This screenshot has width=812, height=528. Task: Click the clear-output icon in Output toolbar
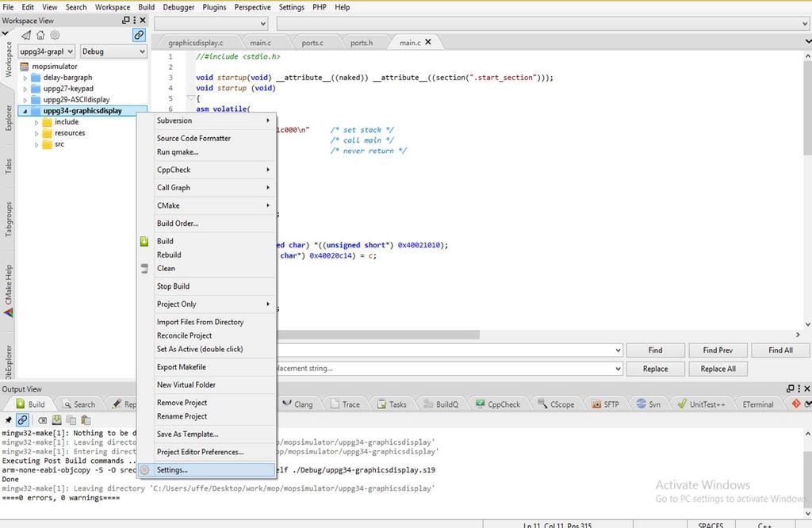(43, 420)
